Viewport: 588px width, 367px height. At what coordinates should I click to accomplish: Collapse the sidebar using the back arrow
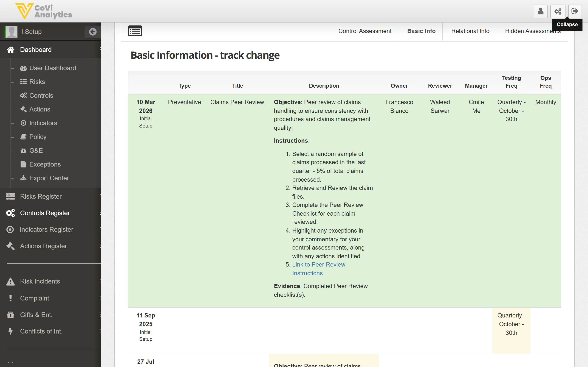click(x=93, y=31)
